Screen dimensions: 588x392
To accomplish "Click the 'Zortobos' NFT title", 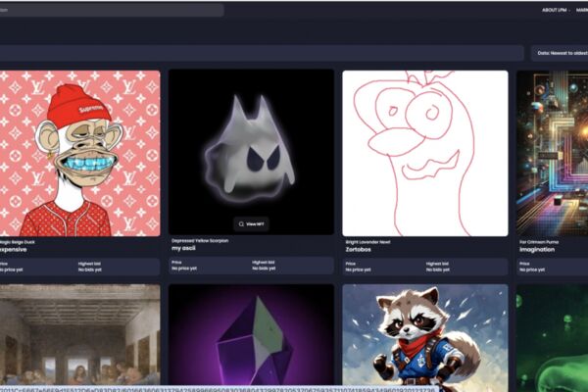I will [x=358, y=250].
